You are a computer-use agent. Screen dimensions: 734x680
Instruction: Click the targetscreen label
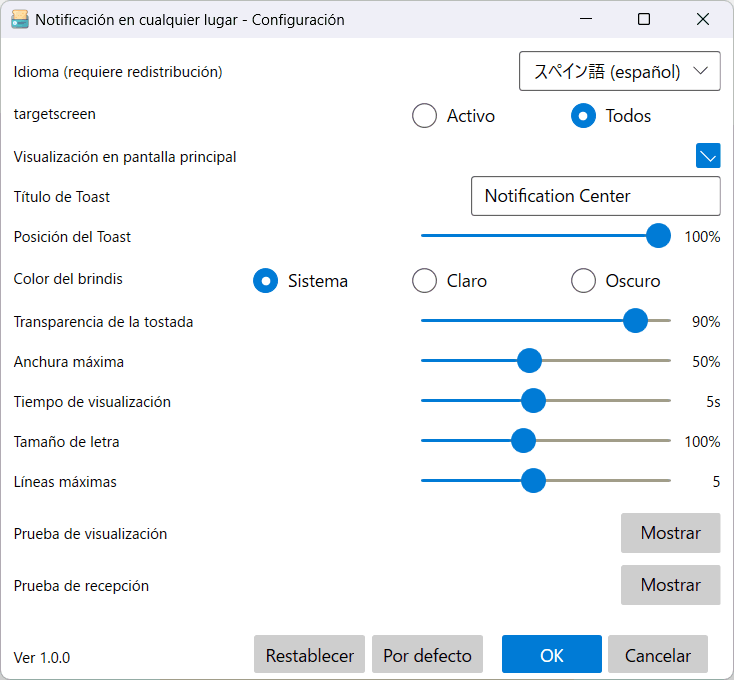point(55,114)
